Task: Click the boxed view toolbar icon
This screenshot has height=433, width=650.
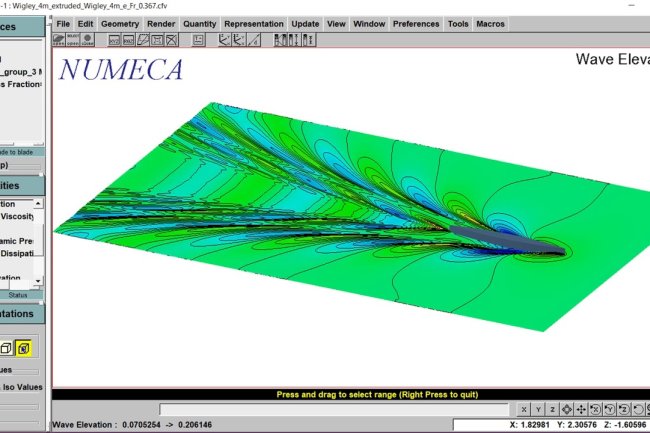Action: [158, 40]
